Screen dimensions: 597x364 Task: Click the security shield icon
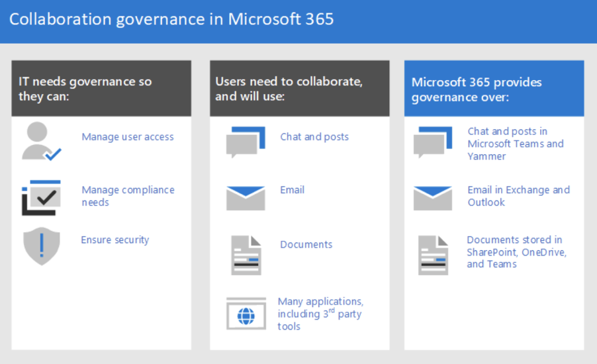click(42, 246)
